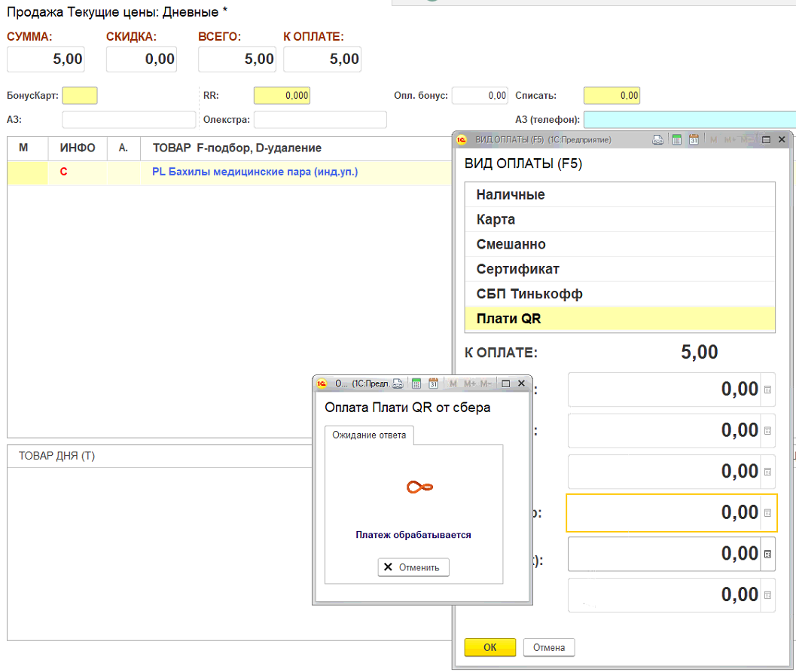Click the calculator button of the first payment amount field

point(767,389)
